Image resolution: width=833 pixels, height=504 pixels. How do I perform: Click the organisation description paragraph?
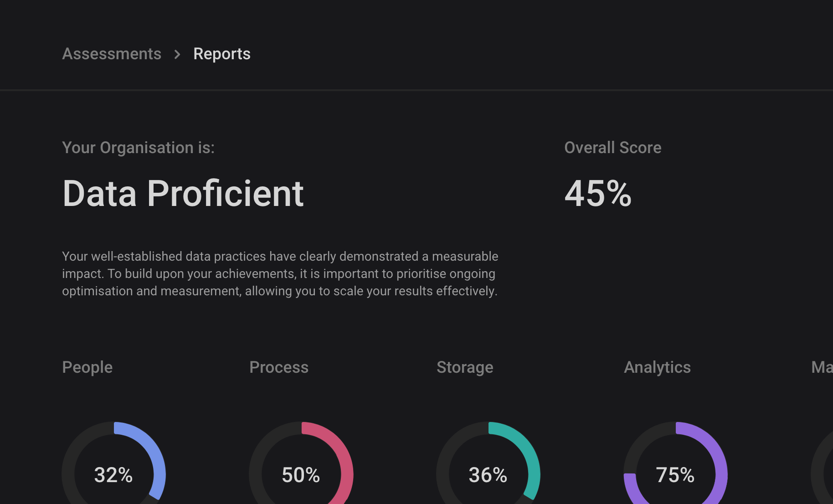[280, 273]
